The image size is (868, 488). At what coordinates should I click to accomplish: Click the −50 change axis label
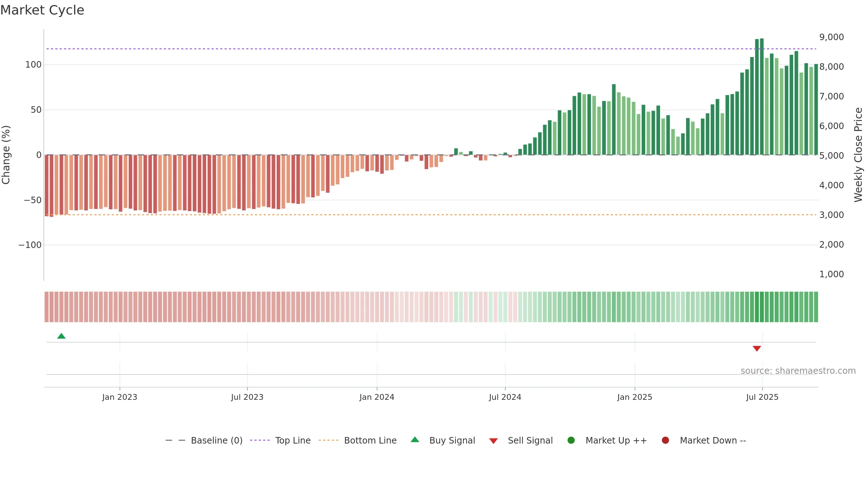pyautogui.click(x=33, y=200)
